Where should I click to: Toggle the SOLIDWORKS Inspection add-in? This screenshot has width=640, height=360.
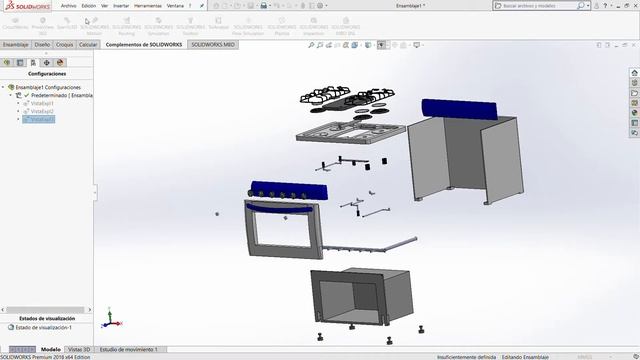[313, 27]
